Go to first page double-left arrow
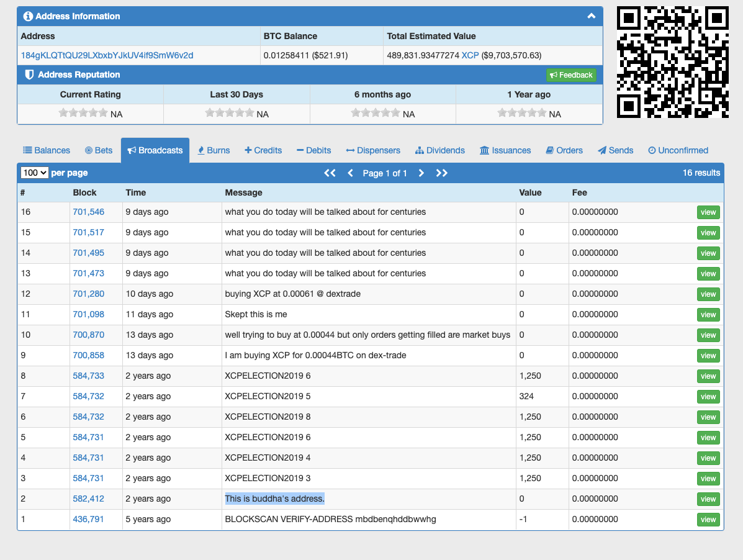Viewport: 743px width, 560px height. [330, 173]
